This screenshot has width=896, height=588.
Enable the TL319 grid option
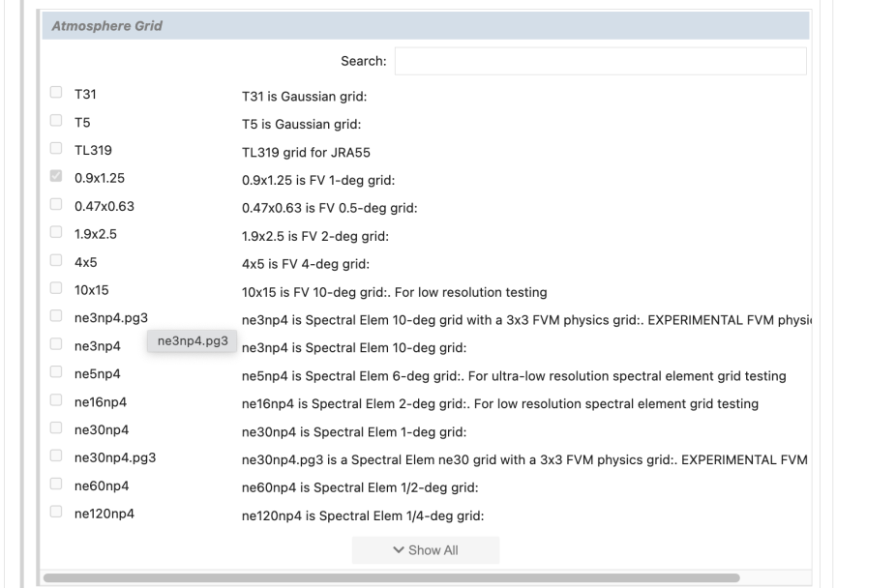[56, 148]
